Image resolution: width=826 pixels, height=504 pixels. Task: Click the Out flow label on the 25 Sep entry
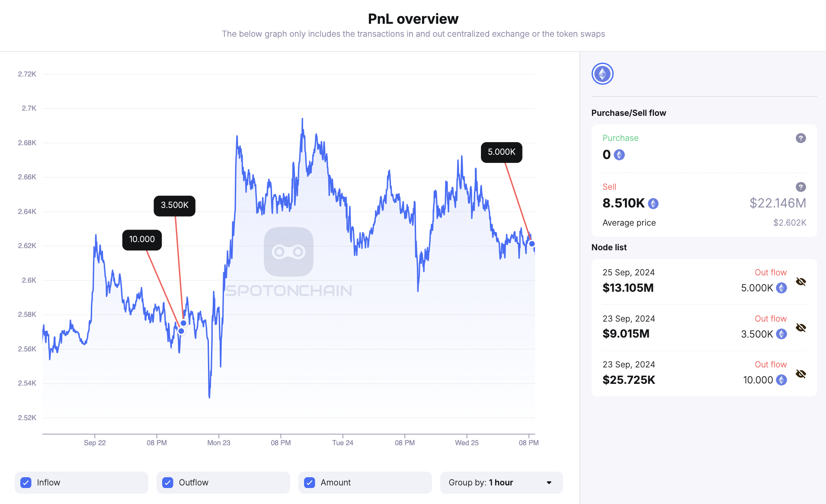[770, 272]
